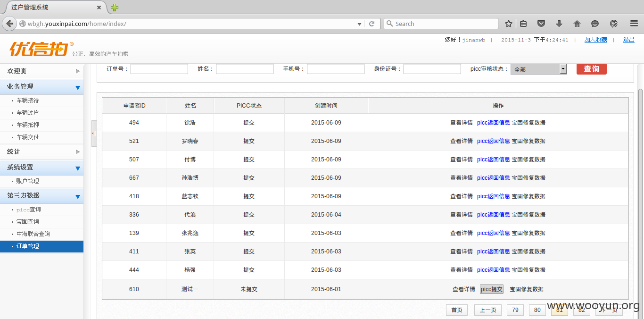Open the Firefox hamburger menu
Screen dimensions: 644x319
(634, 24)
